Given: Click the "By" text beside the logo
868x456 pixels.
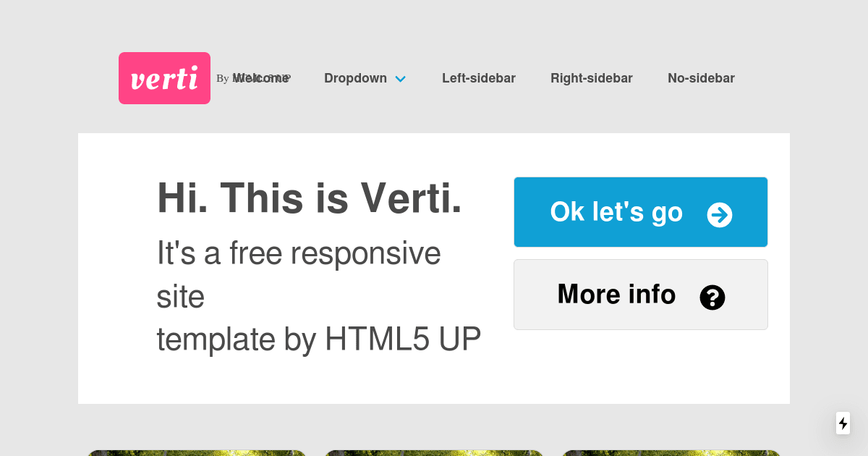Looking at the screenshot, I should pos(222,78).
